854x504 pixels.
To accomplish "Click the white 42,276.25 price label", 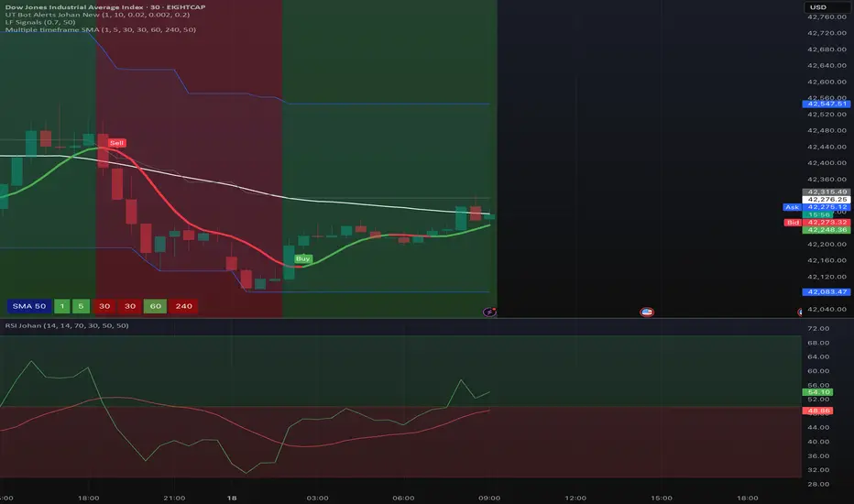I will [827, 200].
